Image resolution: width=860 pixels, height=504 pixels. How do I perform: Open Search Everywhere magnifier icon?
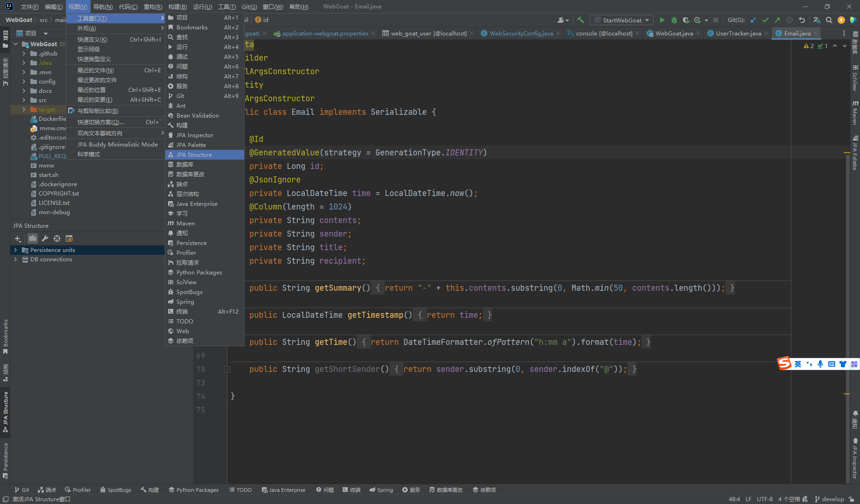(829, 20)
